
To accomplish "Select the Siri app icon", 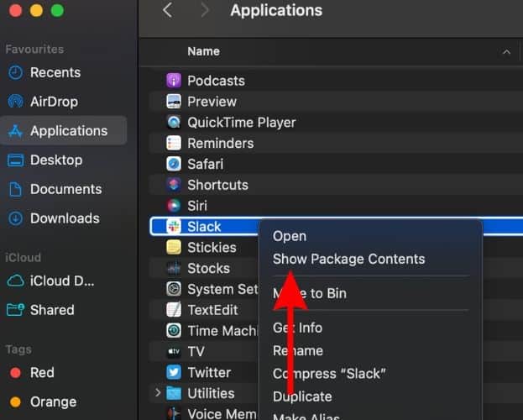I will pyautogui.click(x=174, y=206).
